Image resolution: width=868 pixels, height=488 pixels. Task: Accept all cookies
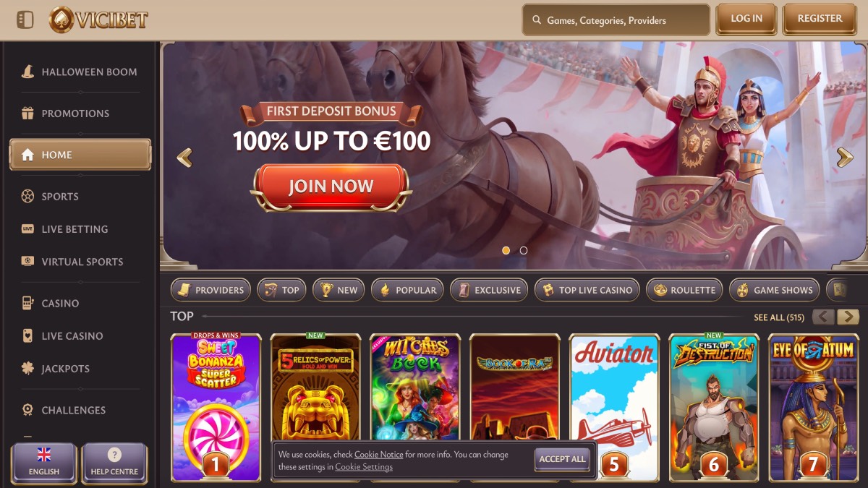pos(563,459)
